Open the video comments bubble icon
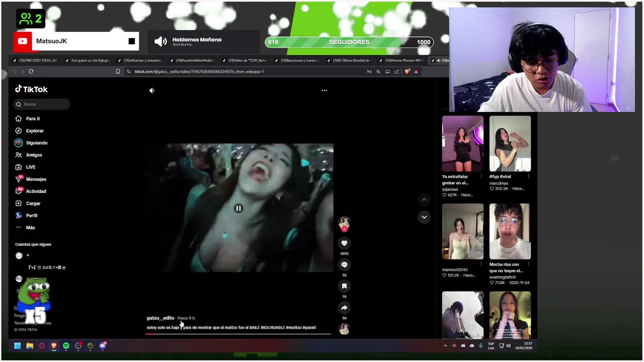The width and height of the screenshot is (644, 362). tap(344, 264)
